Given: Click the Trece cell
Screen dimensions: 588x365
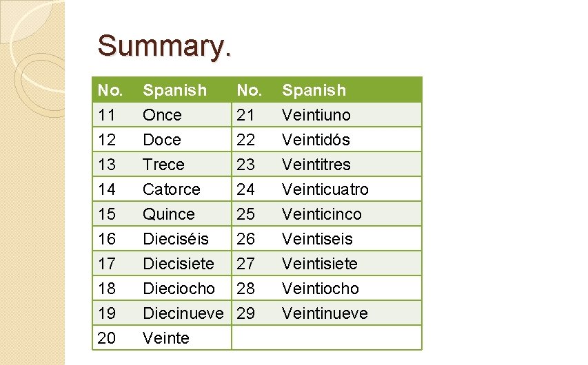Looking at the screenshot, I should pos(163,165).
